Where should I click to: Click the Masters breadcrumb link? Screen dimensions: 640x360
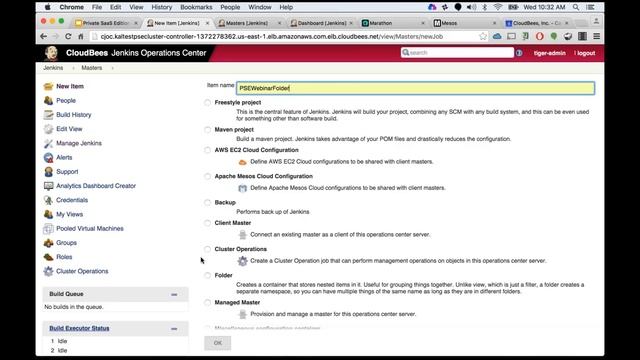91,68
